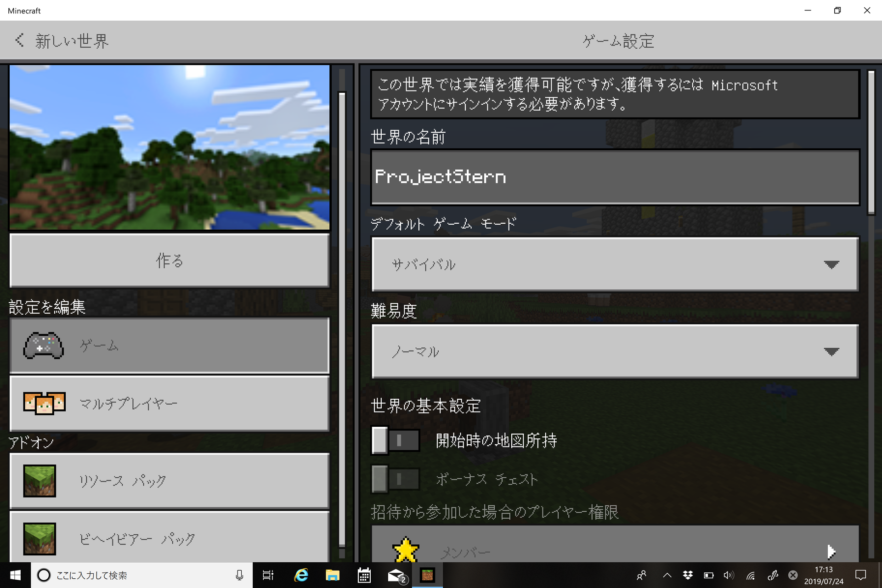Click the microphone icon in taskbar search
The height and width of the screenshot is (588, 882).
239,575
